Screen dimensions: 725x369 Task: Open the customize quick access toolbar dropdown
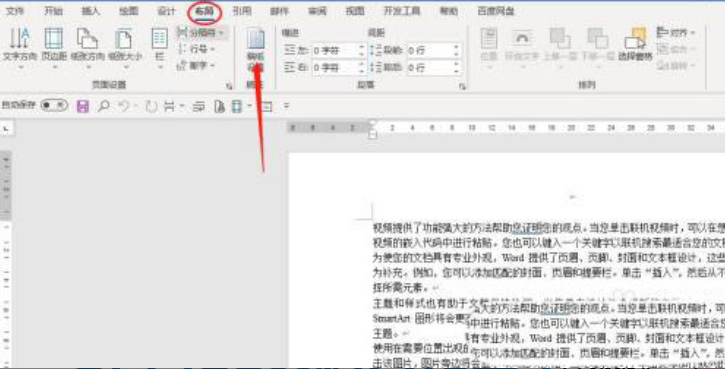point(286,106)
